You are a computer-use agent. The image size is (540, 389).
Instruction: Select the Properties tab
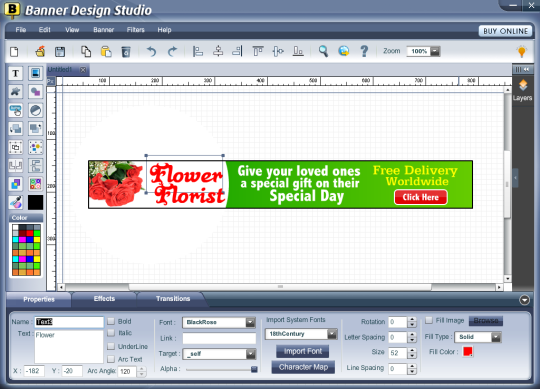click(x=39, y=299)
